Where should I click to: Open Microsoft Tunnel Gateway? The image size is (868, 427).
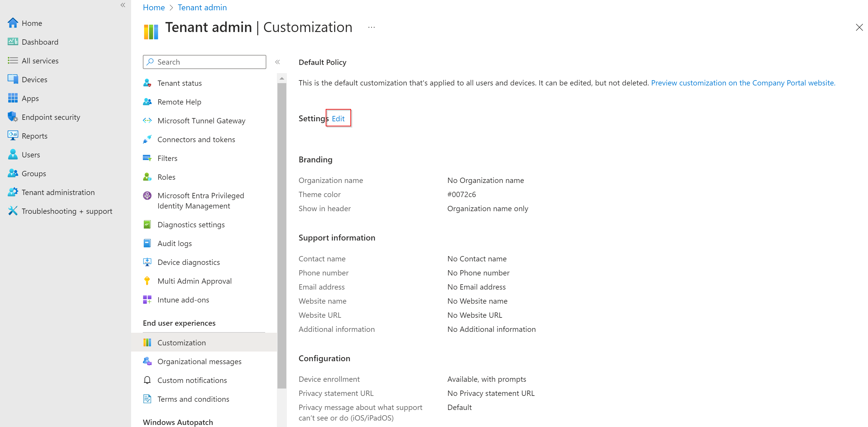[x=201, y=121]
